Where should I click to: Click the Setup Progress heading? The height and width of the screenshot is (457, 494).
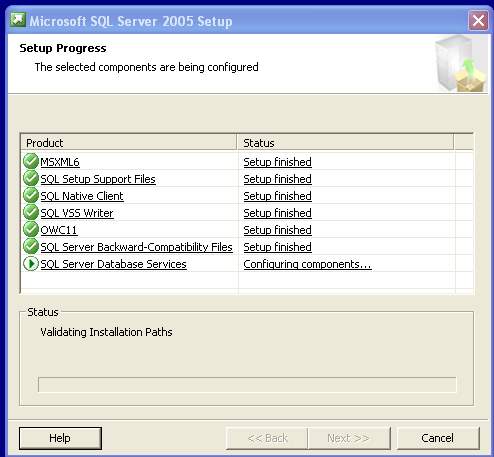63,48
